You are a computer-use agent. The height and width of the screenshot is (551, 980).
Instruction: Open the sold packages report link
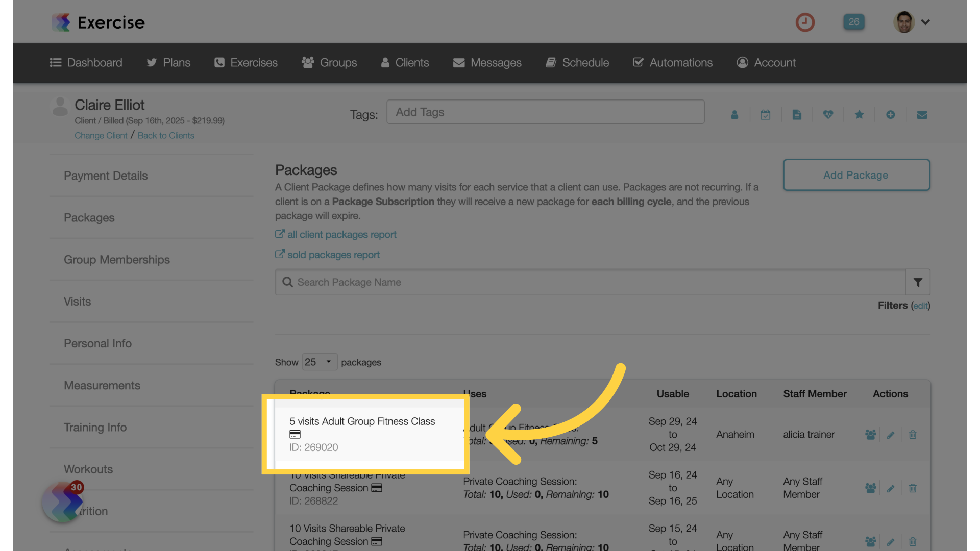[x=328, y=255]
